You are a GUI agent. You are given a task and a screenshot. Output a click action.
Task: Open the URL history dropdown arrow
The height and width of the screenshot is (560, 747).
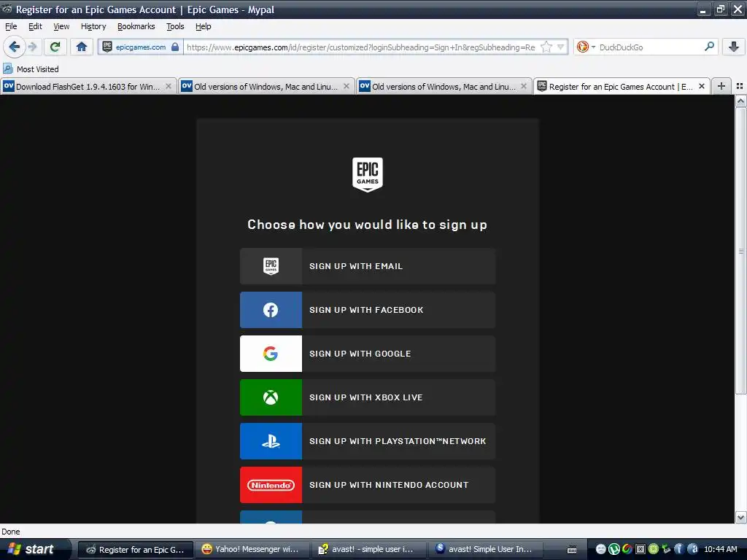561,47
